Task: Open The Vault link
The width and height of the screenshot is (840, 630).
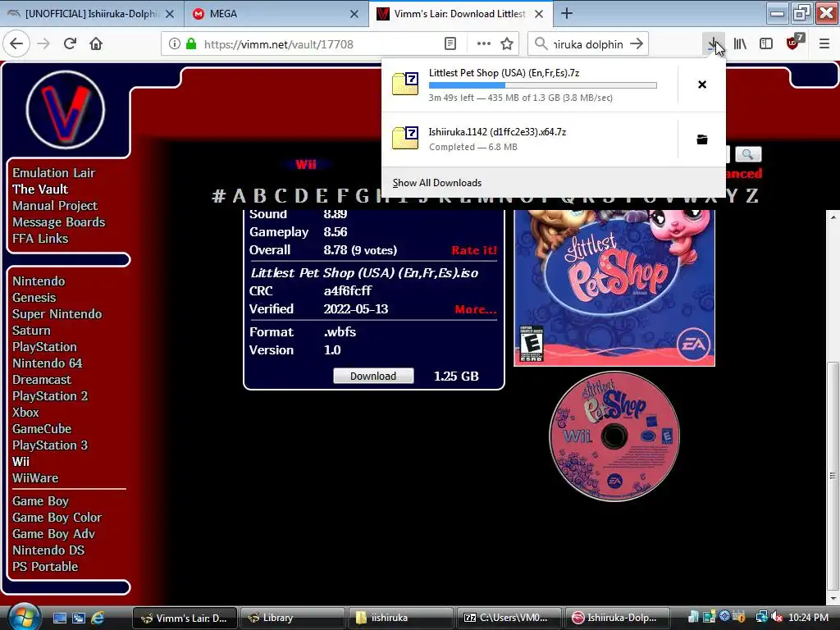Action: (40, 189)
